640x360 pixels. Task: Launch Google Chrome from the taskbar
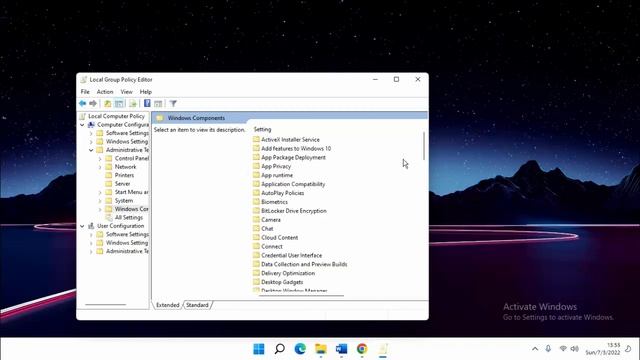coord(362,349)
